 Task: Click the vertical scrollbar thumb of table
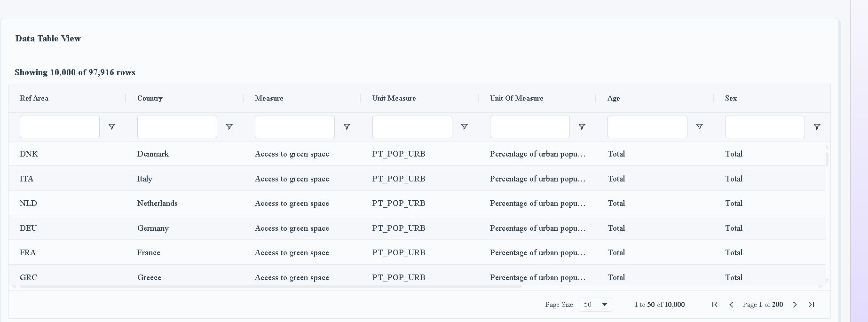(827, 158)
